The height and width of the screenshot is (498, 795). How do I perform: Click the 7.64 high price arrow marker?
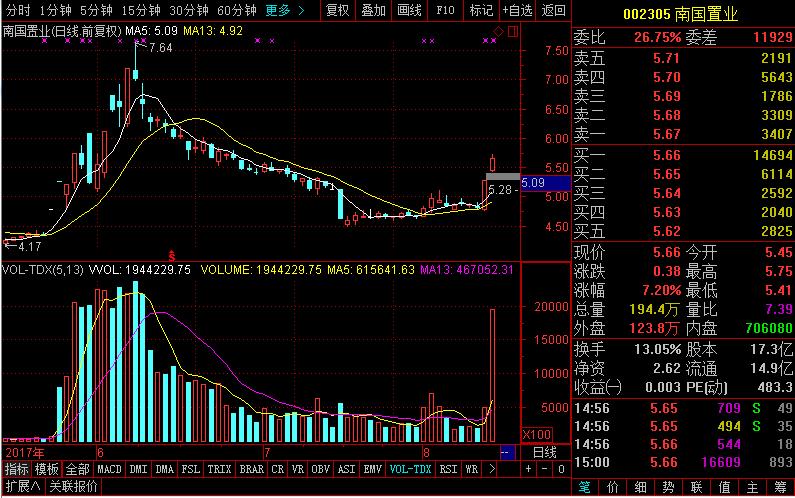click(x=155, y=48)
